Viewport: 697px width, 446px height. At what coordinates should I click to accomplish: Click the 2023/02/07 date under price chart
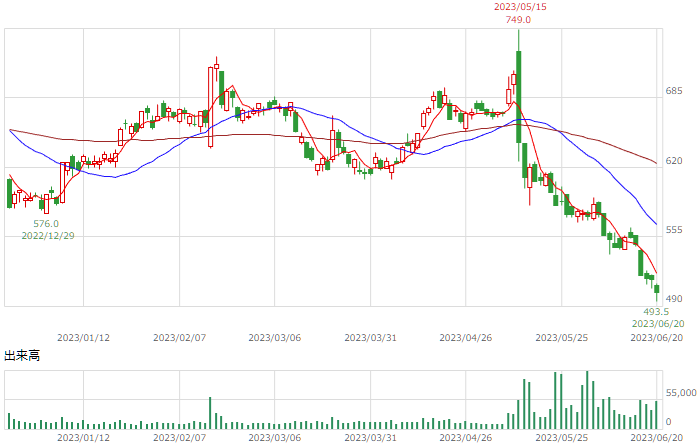[180, 338]
